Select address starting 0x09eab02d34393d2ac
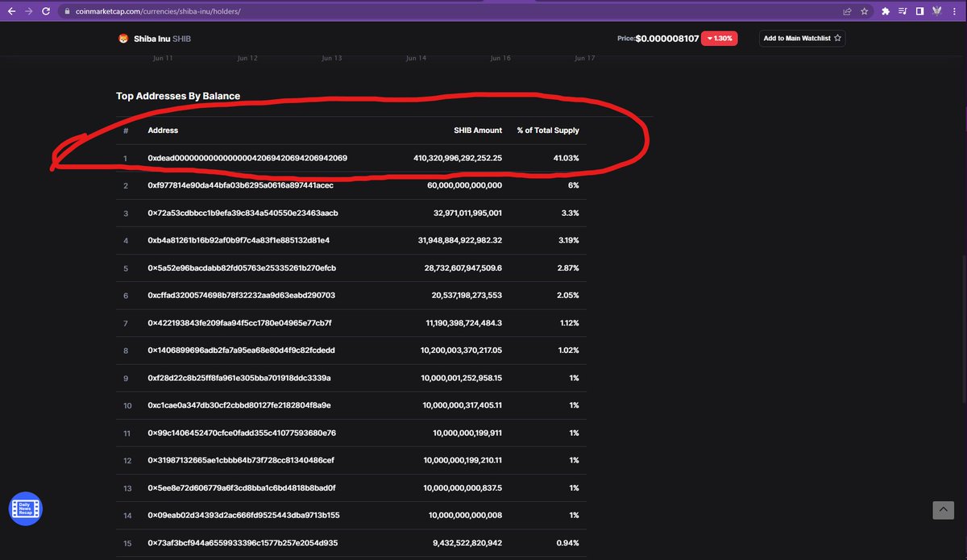Image resolution: width=967 pixels, height=560 pixels. tap(244, 516)
